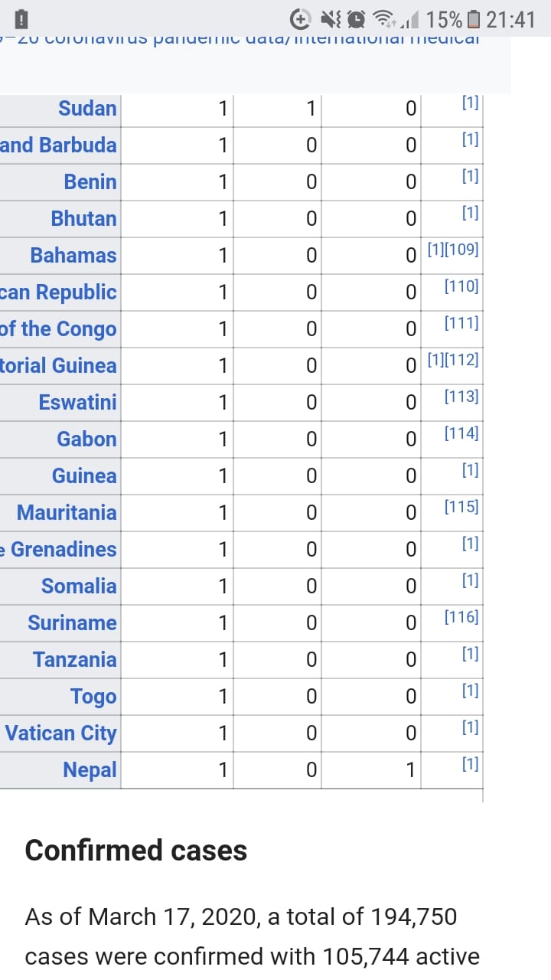
Task: Open the [1] reference in Togo row
Action: [x=470, y=691]
